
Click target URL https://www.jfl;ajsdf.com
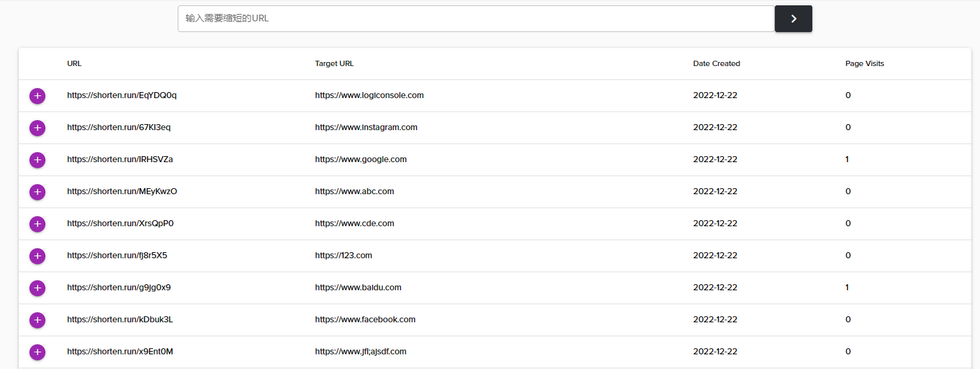click(x=361, y=352)
